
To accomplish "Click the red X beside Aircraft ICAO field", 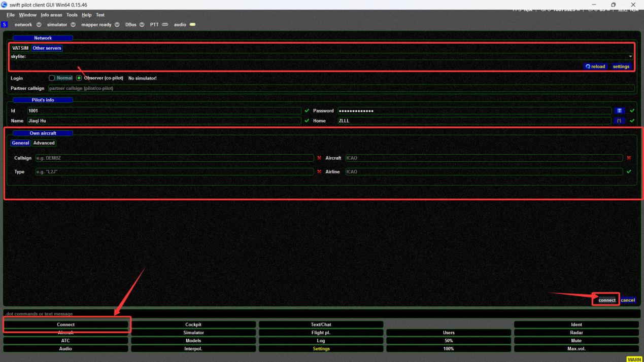I will click(629, 158).
